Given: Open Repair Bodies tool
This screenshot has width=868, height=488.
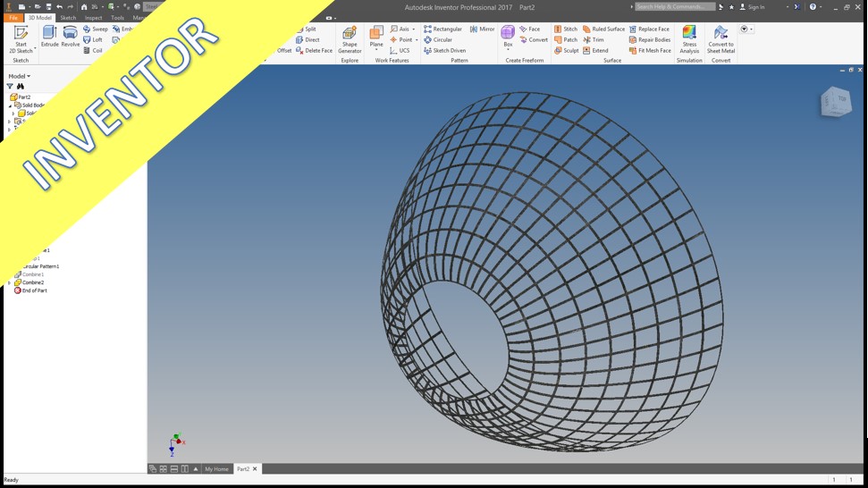Looking at the screenshot, I should pos(650,40).
